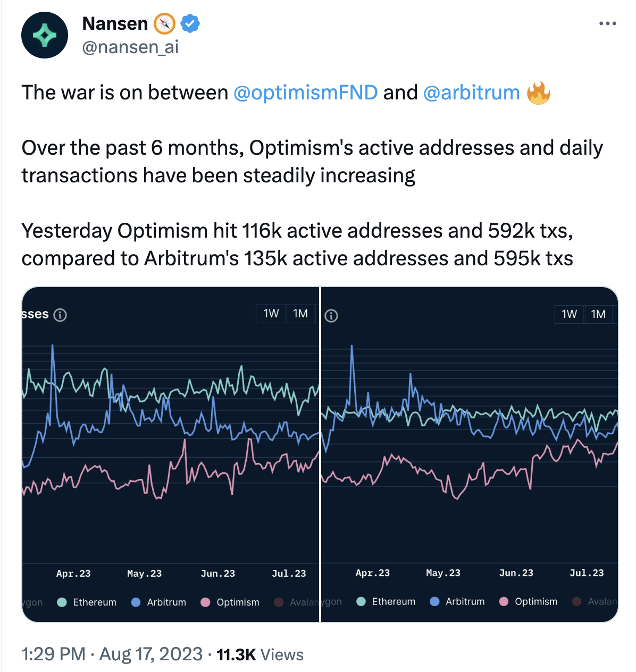636x672 pixels.
Task: Open the tweet options menu via the ellipsis
Action: click(x=608, y=23)
